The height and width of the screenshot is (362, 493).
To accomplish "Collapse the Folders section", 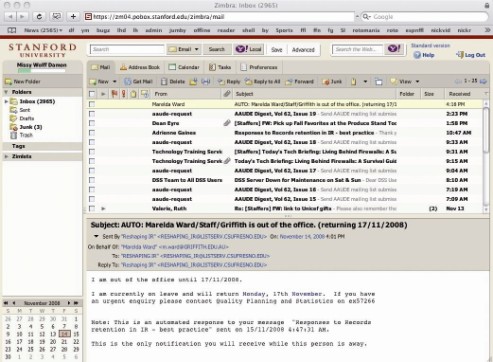I will pos(6,92).
